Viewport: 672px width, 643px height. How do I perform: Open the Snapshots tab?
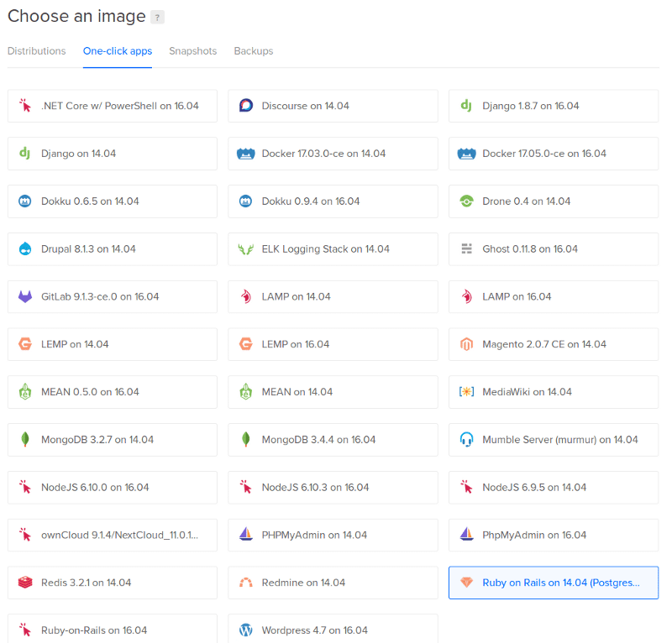pyautogui.click(x=192, y=51)
